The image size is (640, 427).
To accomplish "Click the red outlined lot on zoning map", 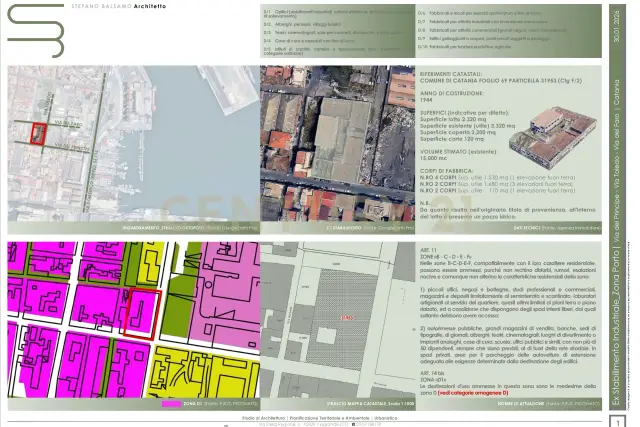I will coord(142,314).
